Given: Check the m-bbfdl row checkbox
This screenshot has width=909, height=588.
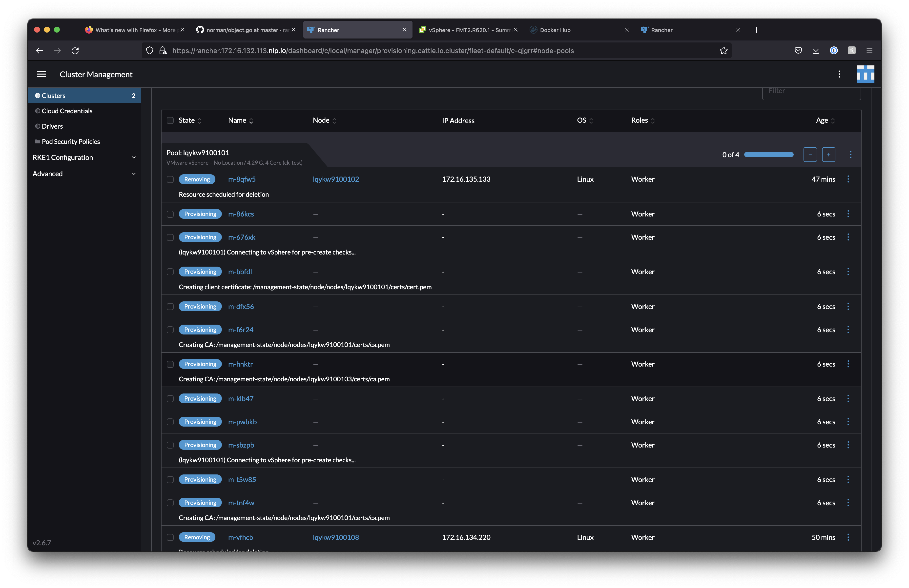Looking at the screenshot, I should point(170,272).
